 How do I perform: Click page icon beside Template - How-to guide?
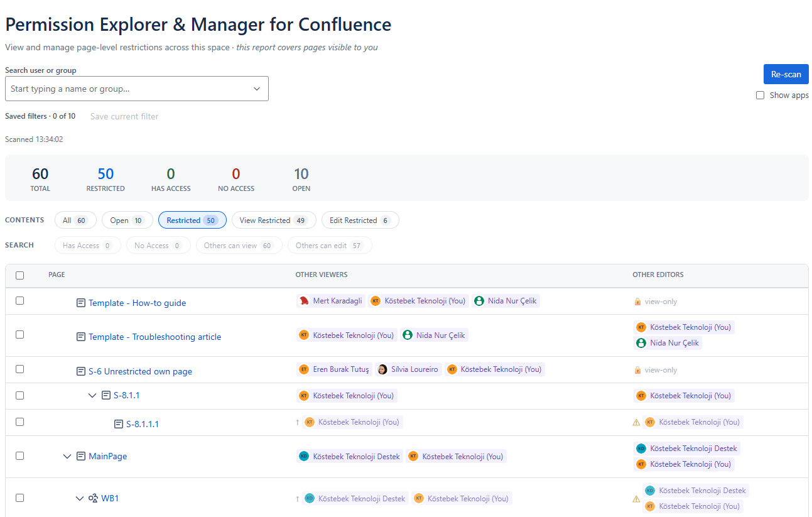coord(81,303)
